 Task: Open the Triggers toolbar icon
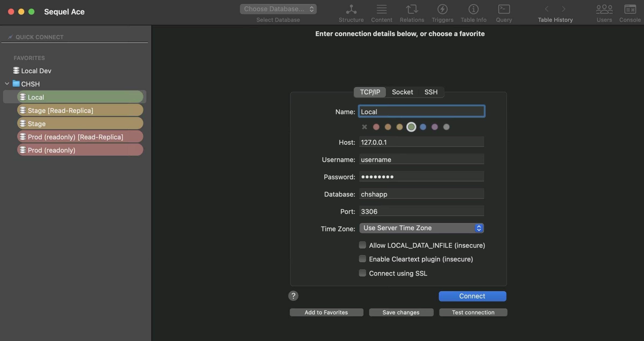click(442, 9)
